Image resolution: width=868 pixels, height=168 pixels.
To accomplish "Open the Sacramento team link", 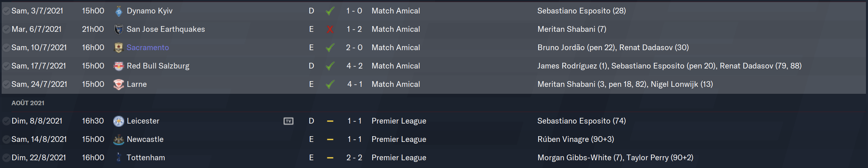I will (148, 48).
